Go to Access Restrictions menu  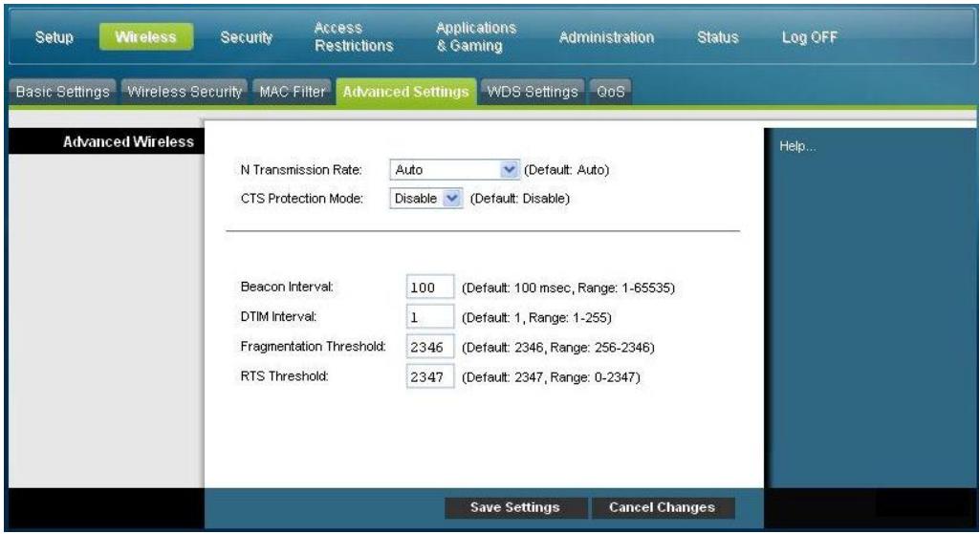click(354, 37)
